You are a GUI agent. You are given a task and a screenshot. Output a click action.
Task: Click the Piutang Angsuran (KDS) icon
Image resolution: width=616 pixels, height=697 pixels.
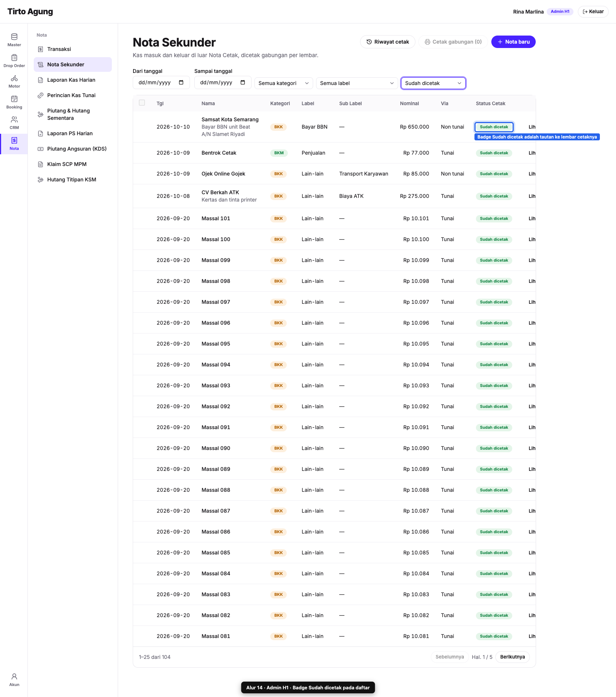[41, 149]
